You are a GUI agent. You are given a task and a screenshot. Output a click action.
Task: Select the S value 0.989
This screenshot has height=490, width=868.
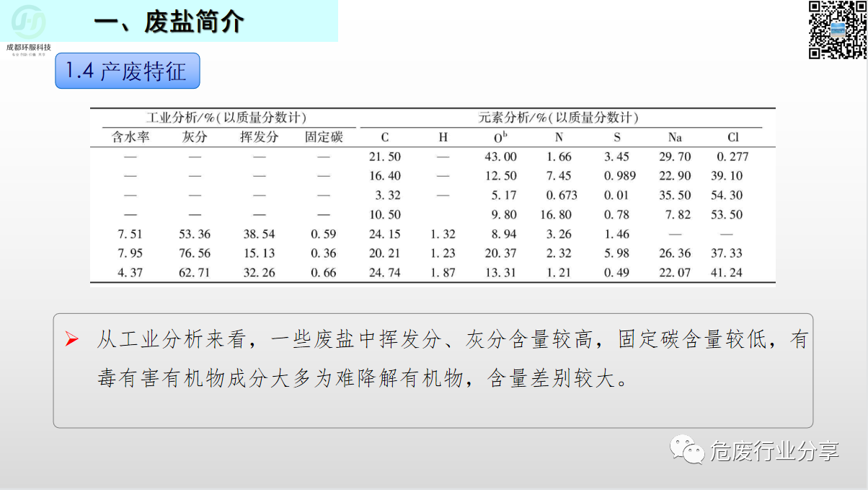[620, 176]
